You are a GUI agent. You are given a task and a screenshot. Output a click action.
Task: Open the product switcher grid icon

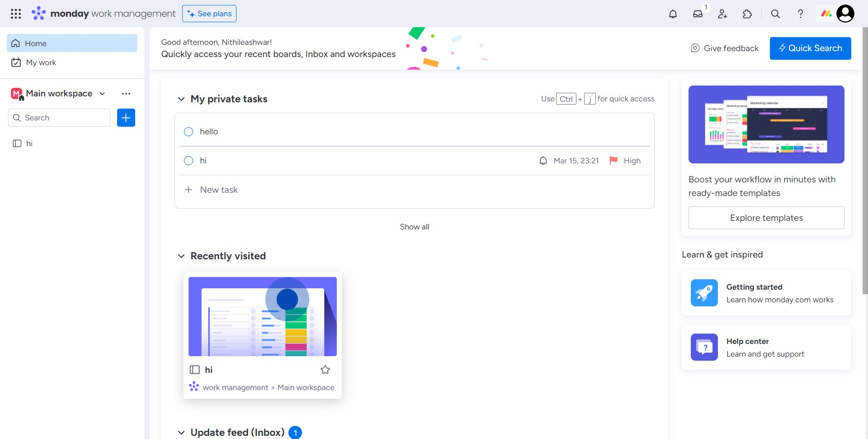[16, 14]
